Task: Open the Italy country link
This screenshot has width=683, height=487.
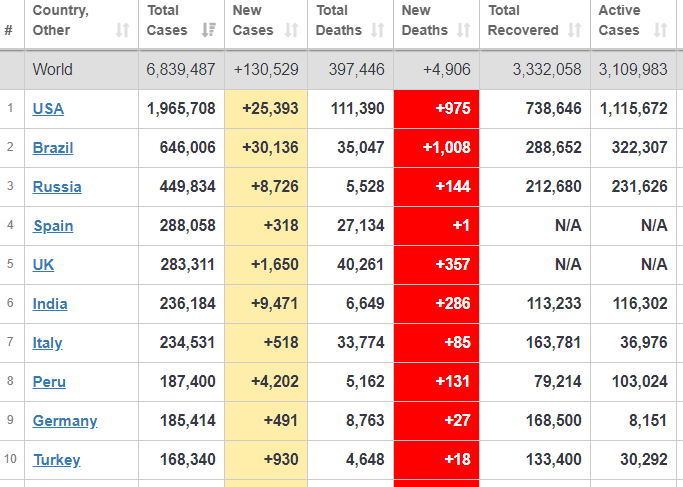Action: [47, 343]
